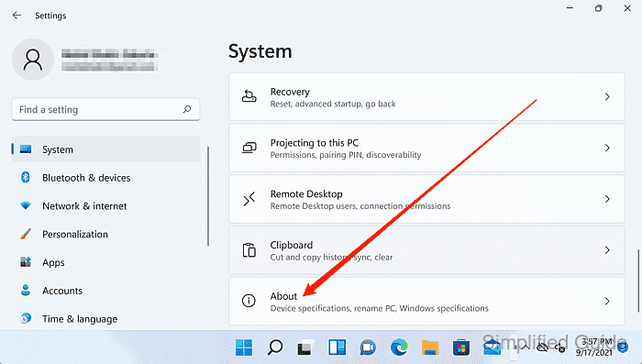Open the Widgets panel from the taskbar
This screenshot has width=642, height=364.
point(337,347)
